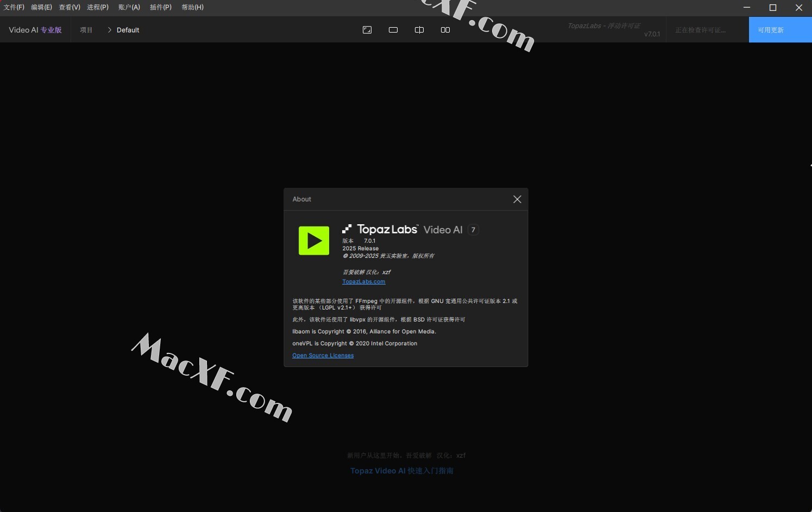Open the 帮助(H) menu
Viewport: 812px width, 512px height.
pos(192,7)
